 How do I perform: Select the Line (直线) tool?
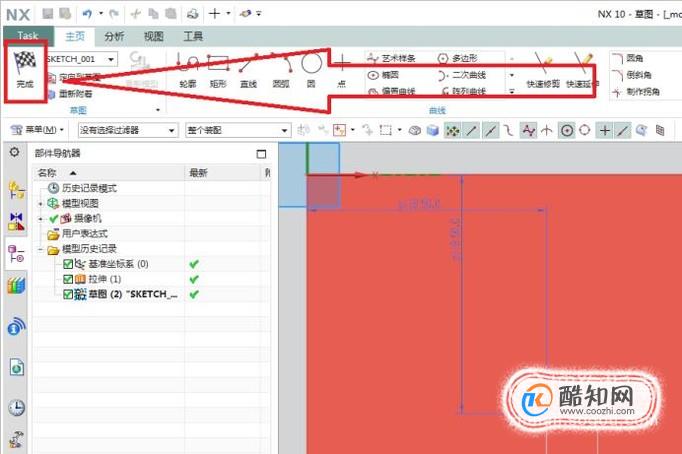[x=248, y=70]
